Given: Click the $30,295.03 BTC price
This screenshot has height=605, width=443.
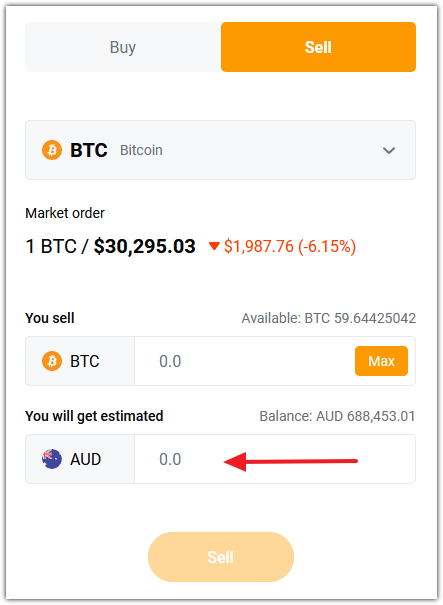Looking at the screenshot, I should [x=145, y=246].
